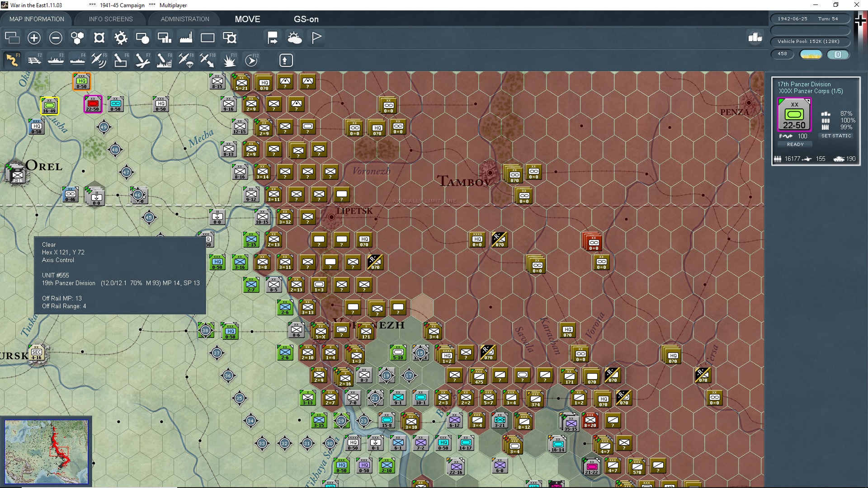This screenshot has height=488, width=868.
Task: Click the up-arrow button beside F12
Action: click(x=286, y=60)
